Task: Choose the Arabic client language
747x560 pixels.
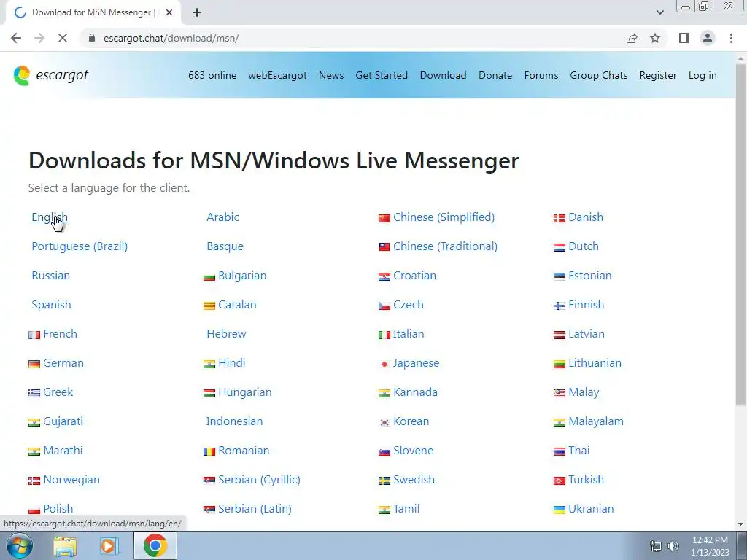Action: click(x=222, y=217)
